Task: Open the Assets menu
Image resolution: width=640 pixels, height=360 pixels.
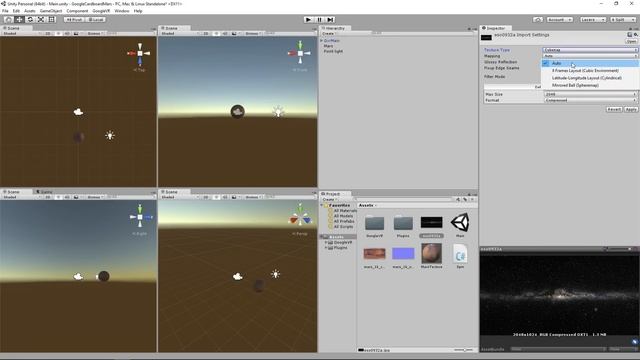Action: tap(30, 11)
